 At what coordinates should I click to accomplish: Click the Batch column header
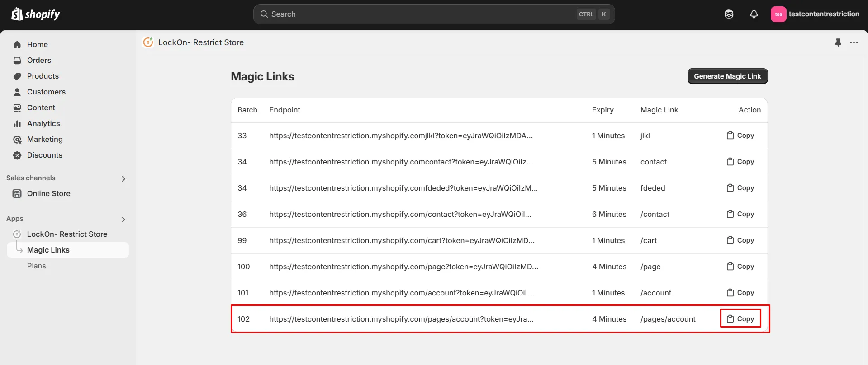click(247, 110)
